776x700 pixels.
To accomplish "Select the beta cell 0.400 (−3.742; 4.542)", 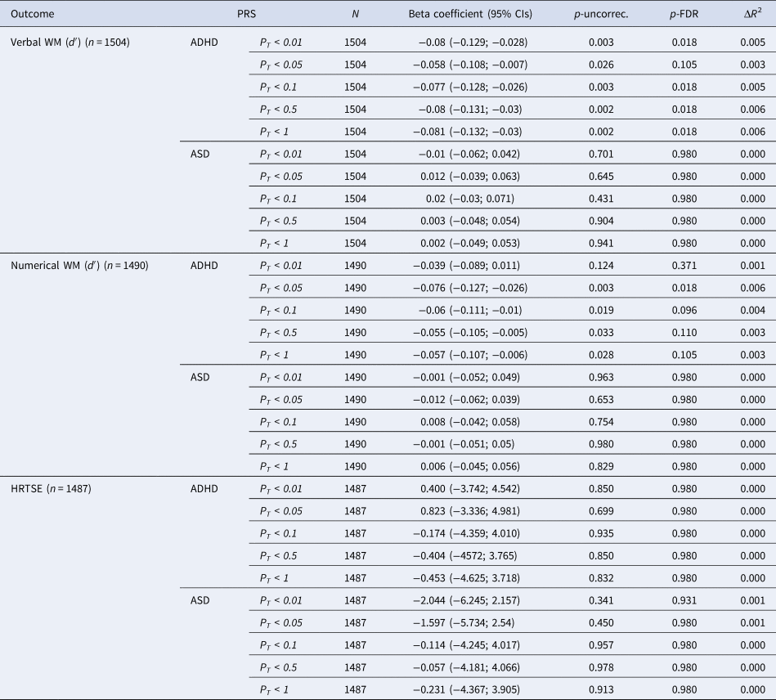I will 469,488.
